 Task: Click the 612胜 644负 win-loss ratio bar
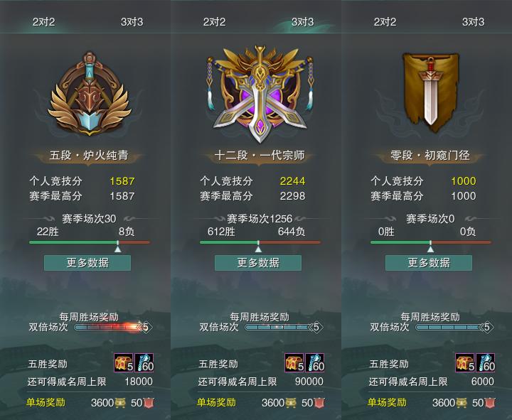(x=260, y=242)
